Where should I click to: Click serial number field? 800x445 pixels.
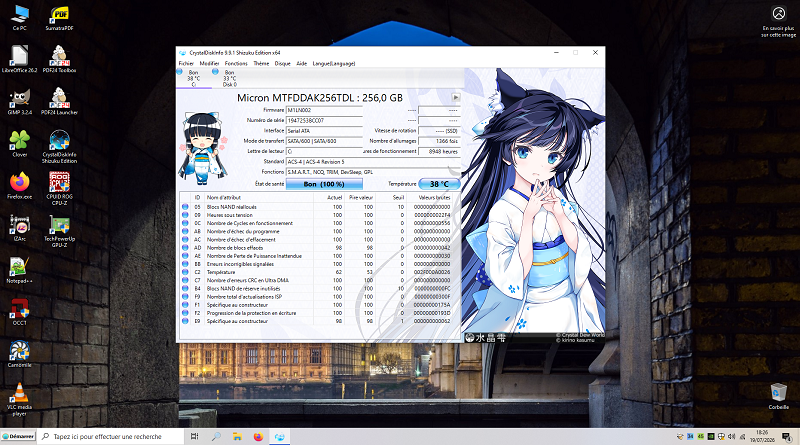[x=324, y=120]
